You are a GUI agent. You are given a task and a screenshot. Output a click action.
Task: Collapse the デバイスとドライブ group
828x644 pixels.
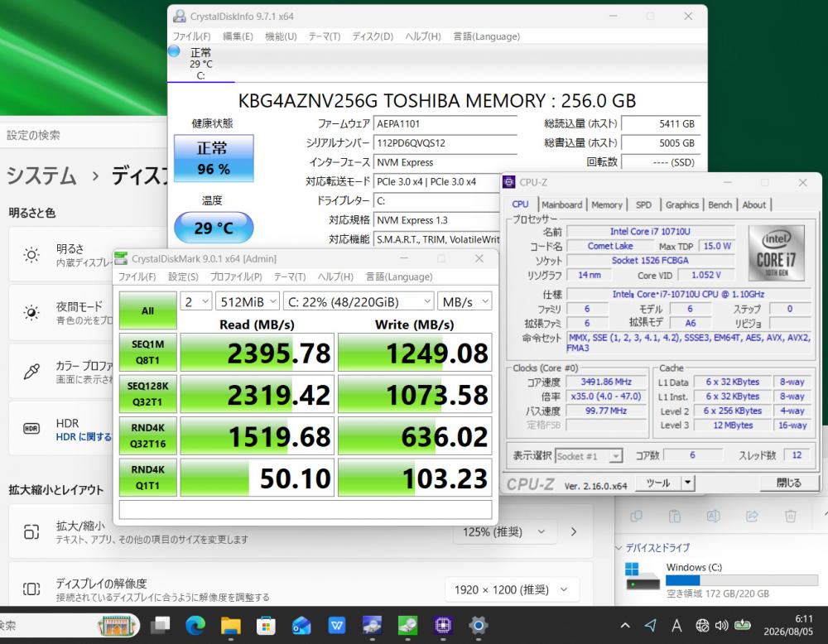click(619, 548)
